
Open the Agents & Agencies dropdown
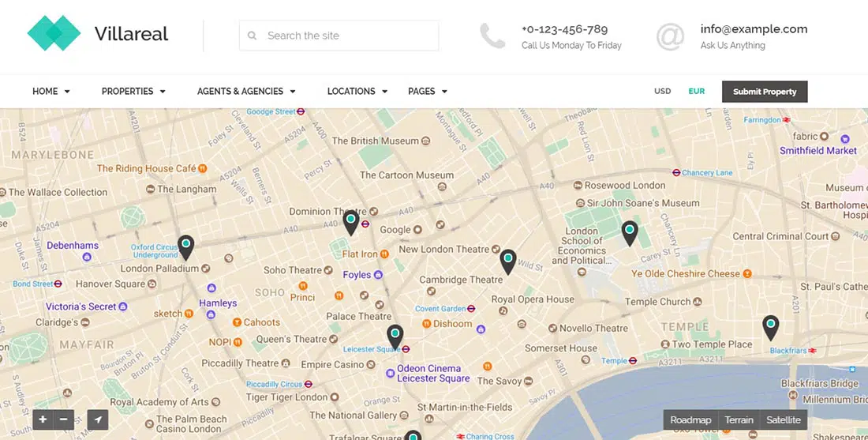point(245,92)
